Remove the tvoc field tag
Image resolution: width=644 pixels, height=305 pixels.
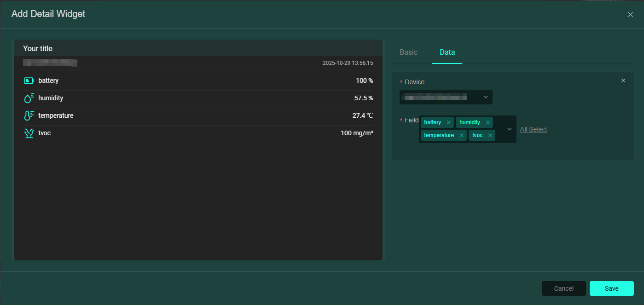[490, 136]
